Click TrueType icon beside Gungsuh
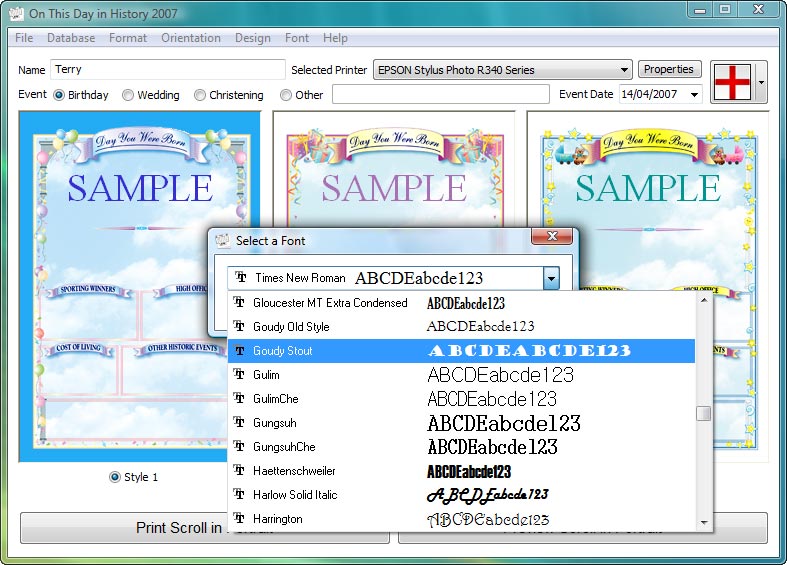 pos(239,422)
